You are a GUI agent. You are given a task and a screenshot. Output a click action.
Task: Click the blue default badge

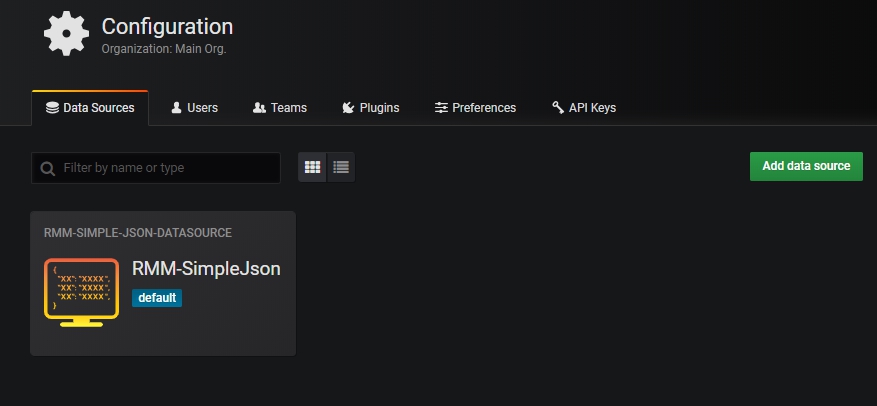coord(157,298)
